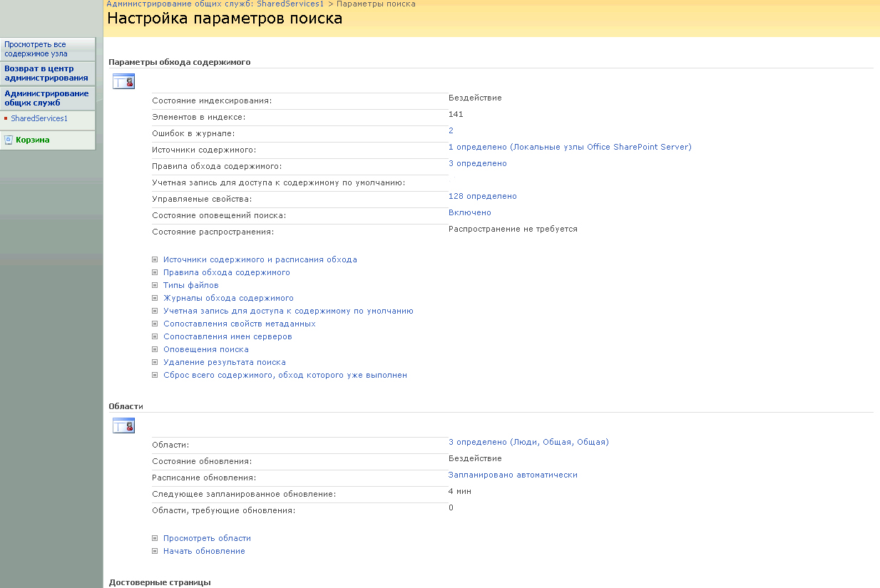Go to Возврат в центр администрирования
Screen dimensions: 880x588
46,73
